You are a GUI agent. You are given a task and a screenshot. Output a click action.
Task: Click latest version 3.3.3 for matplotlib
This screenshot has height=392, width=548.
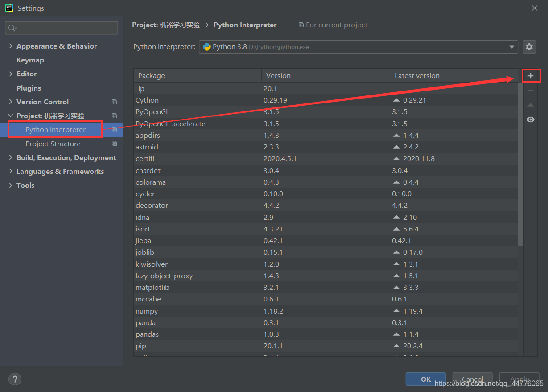(x=411, y=287)
